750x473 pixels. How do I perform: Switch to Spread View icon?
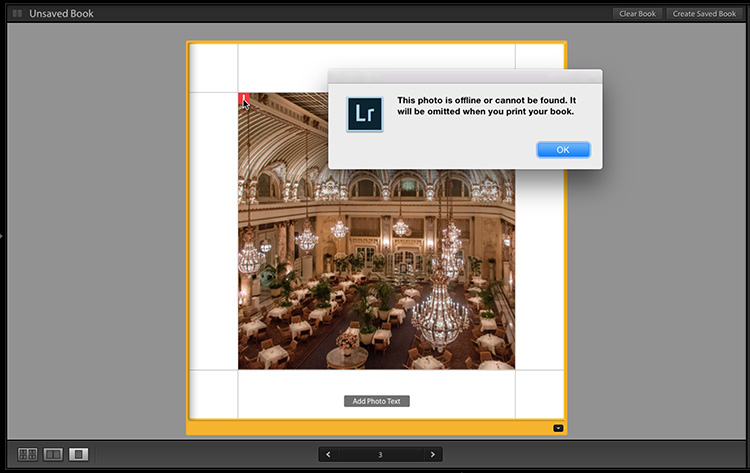(53, 454)
